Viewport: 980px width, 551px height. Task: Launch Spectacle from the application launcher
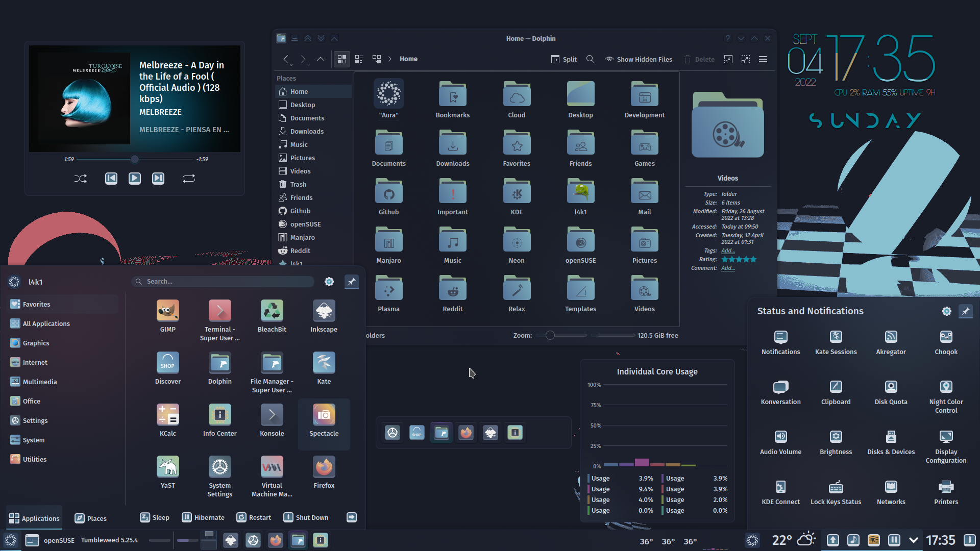324,419
